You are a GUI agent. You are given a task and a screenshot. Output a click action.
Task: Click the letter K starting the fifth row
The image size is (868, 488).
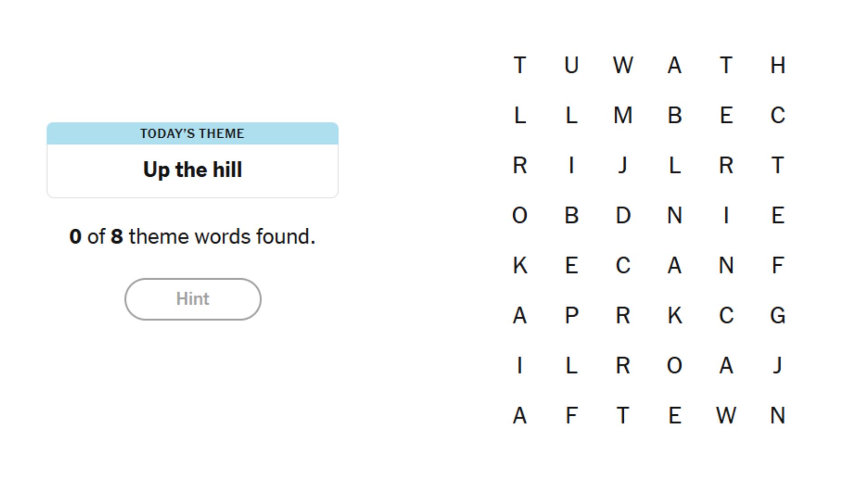[520, 266]
